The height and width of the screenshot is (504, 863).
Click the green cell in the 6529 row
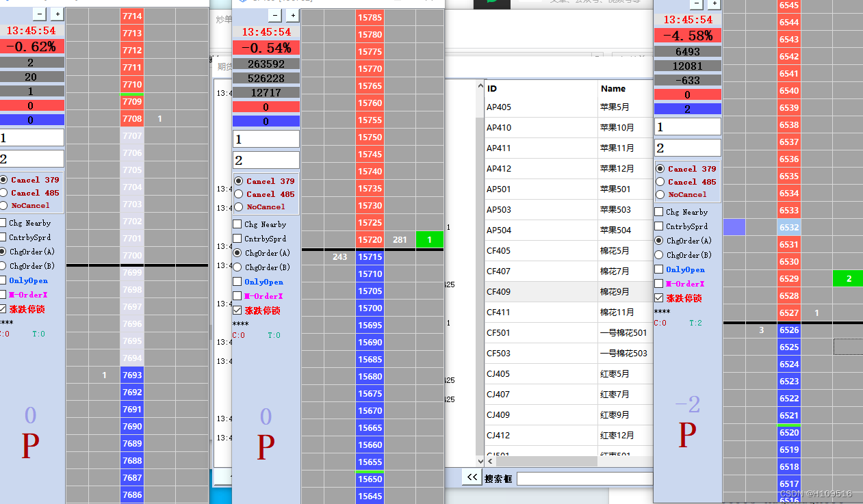(849, 278)
